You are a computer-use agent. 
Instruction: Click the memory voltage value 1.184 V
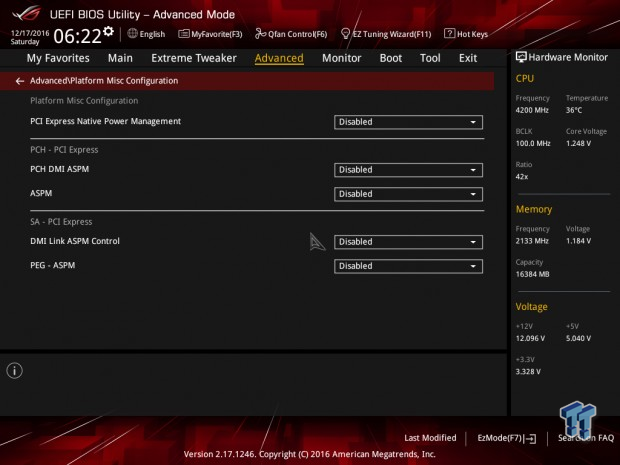coord(578,241)
